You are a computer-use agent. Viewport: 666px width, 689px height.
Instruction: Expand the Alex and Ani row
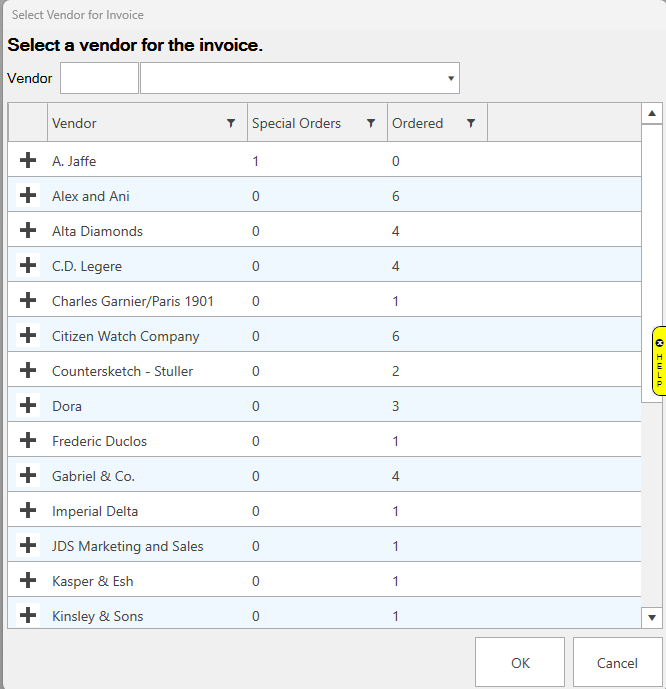(28, 195)
